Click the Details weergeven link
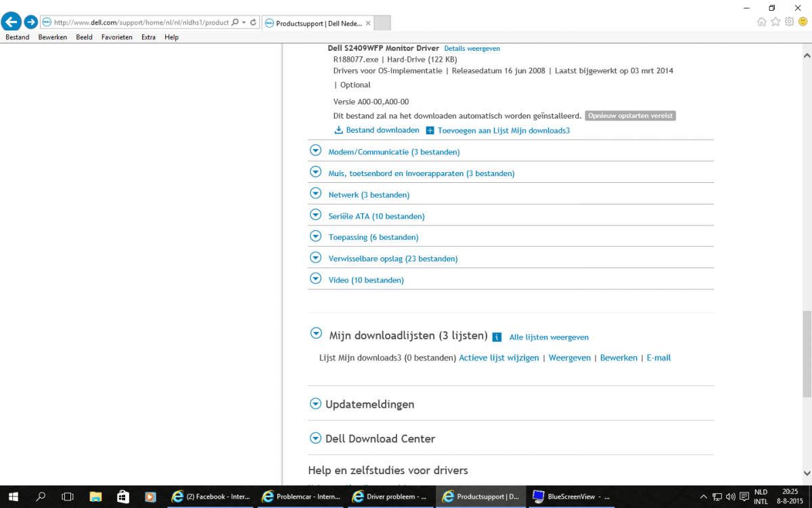This screenshot has width=812, height=508. click(x=472, y=49)
